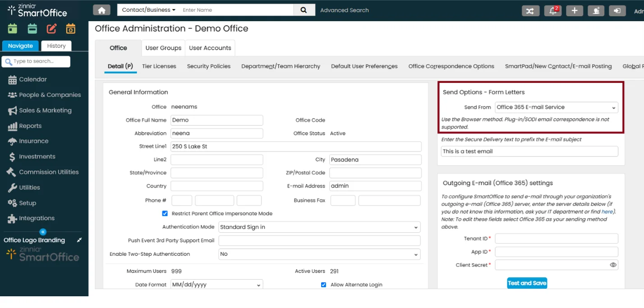Viewport: 644px width, 308px height.
Task: Click the ZIP/Postal Code field
Action: point(375,173)
